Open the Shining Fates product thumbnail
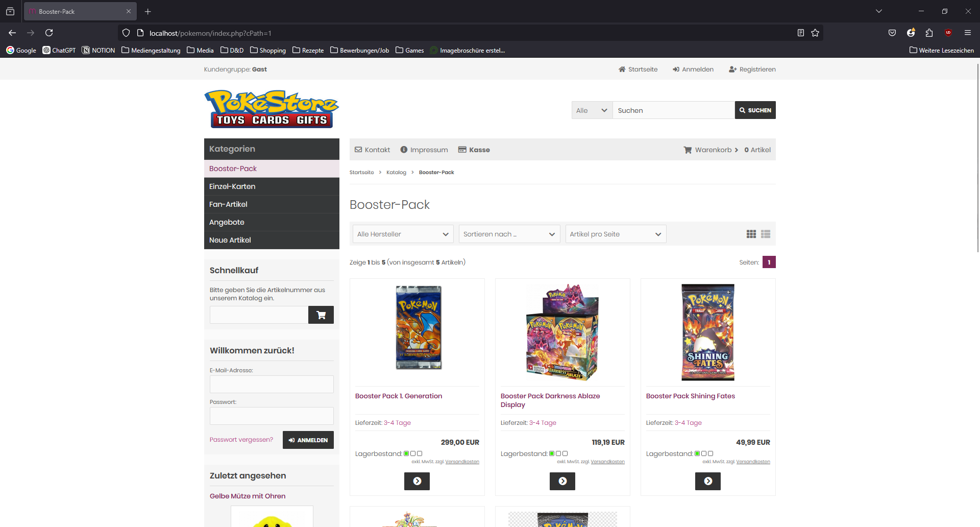Viewport: 980px width, 527px height. (707, 332)
